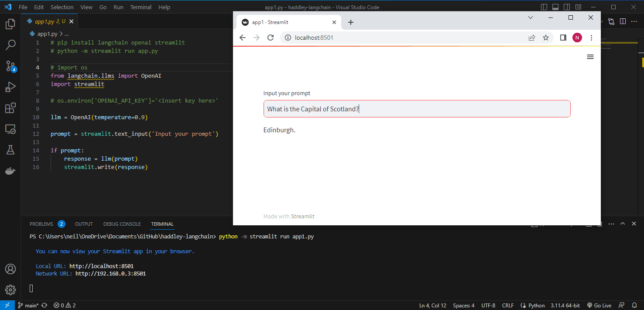
Task: Toggle the primary side bar layout button
Action: point(544,7)
